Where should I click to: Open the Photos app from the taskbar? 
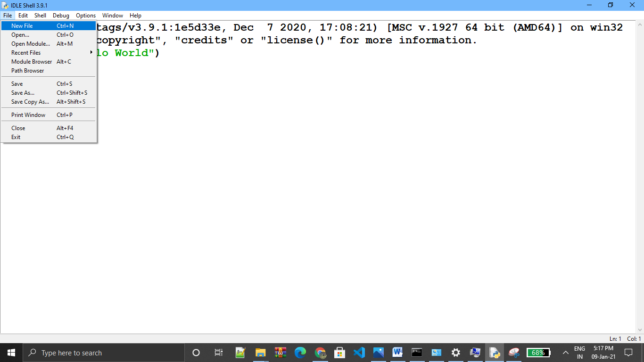378,353
